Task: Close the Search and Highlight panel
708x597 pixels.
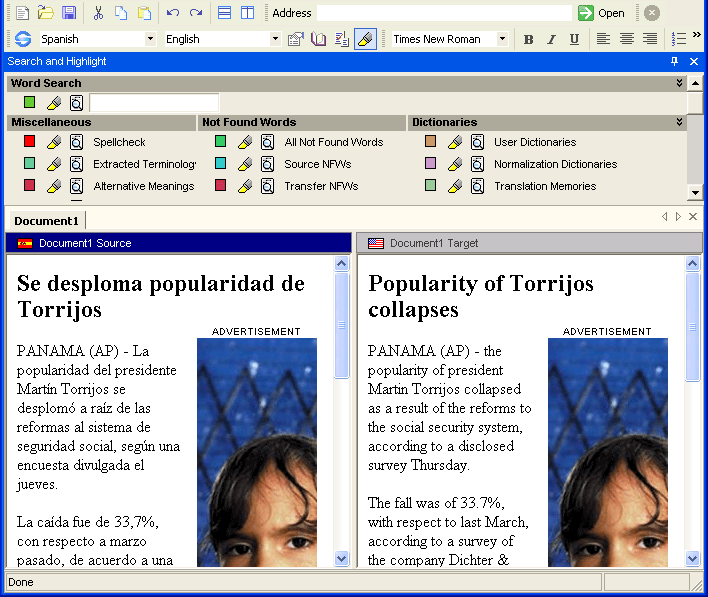Action: point(694,61)
